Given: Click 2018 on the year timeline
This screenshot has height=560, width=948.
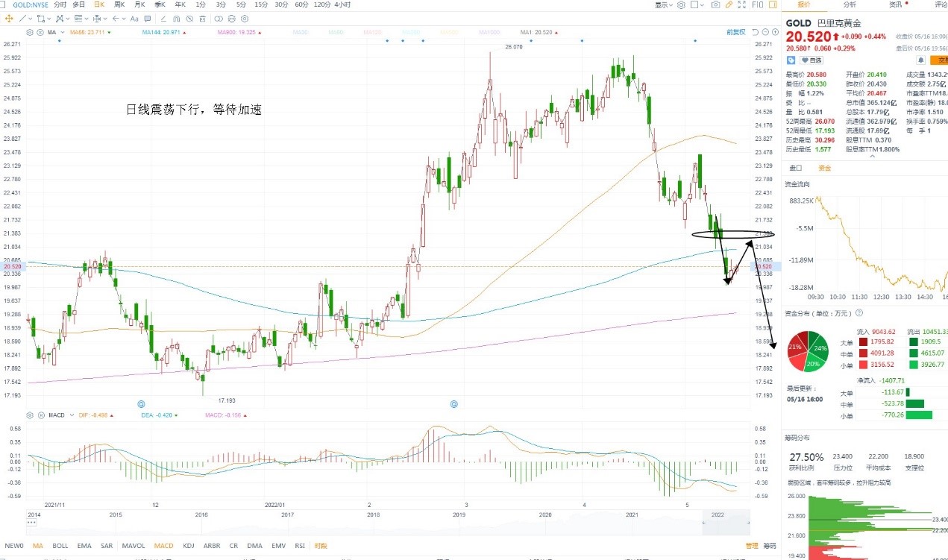Looking at the screenshot, I should (x=373, y=515).
